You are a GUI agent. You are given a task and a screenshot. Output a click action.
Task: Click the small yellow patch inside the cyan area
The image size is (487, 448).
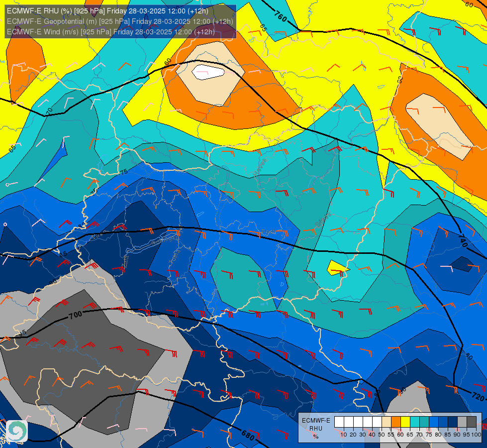(338, 268)
